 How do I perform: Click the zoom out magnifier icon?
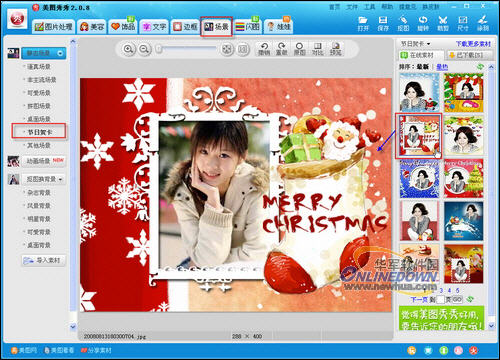pyautogui.click(x=144, y=49)
